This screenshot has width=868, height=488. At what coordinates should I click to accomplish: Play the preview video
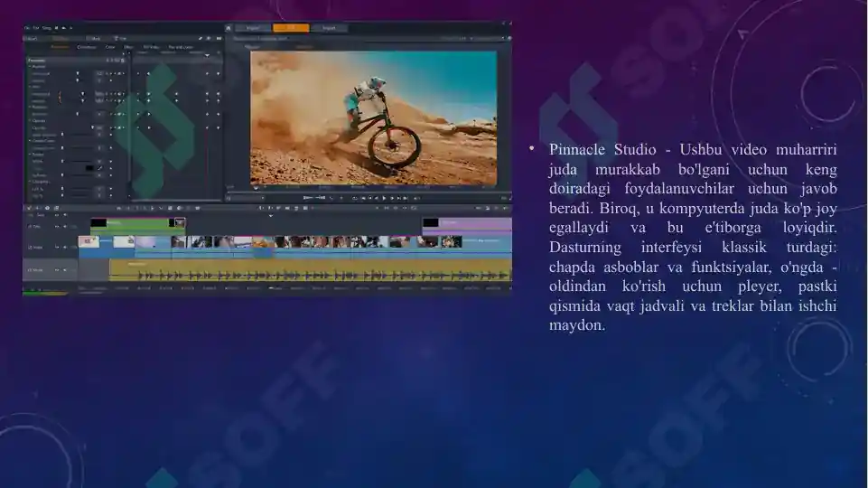(x=384, y=198)
